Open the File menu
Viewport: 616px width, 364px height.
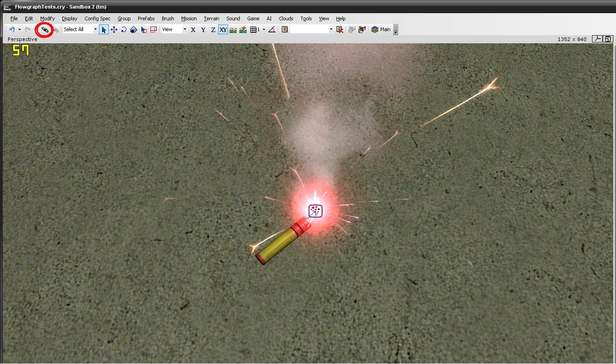[x=14, y=18]
